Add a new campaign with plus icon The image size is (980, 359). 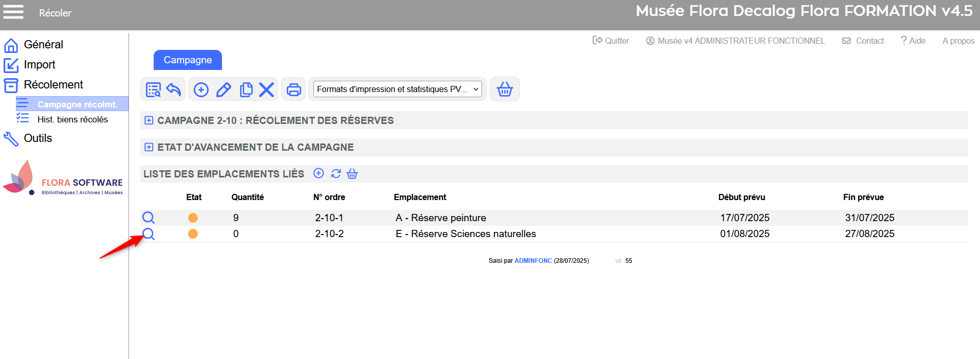point(201,89)
